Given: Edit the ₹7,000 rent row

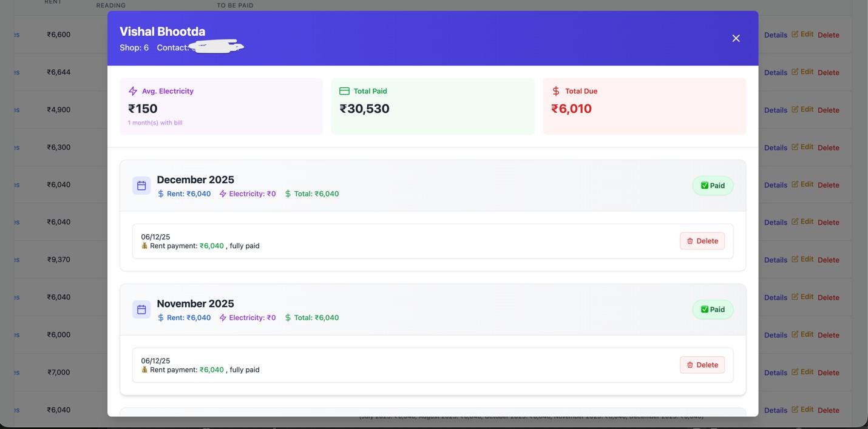Looking at the screenshot, I should 802,373.
